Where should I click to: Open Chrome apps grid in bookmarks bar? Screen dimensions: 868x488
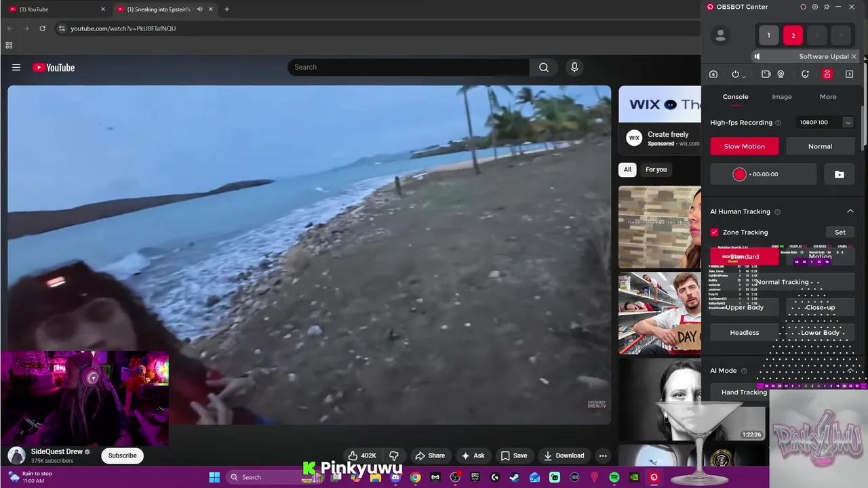coord(9,45)
